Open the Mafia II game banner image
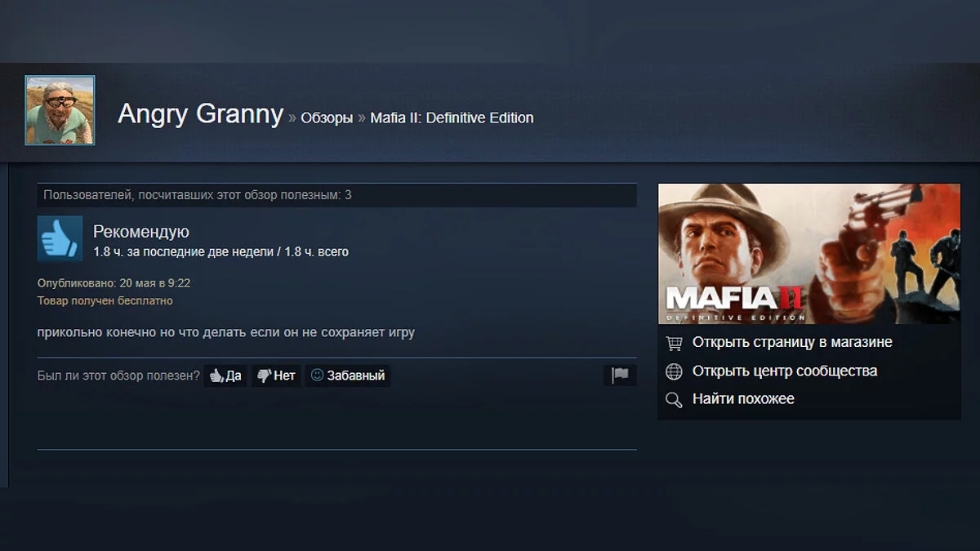Screen dimensions: 980x551 tap(809, 254)
